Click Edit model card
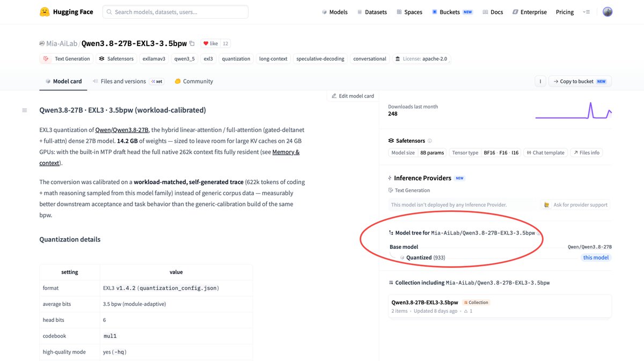 [353, 96]
